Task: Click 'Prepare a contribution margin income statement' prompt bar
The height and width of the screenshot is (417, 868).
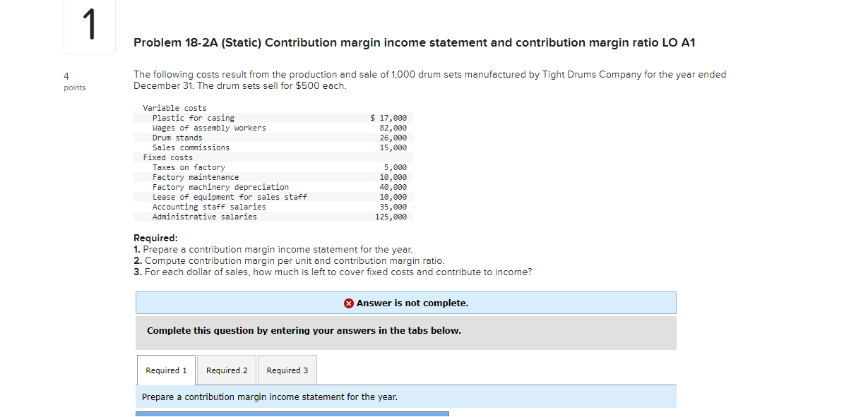Action: point(406,397)
